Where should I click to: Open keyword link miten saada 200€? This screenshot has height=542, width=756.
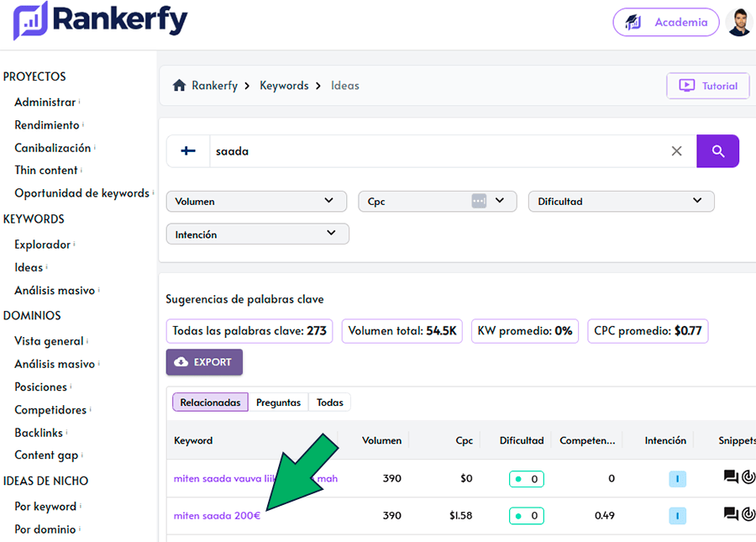coord(217,515)
